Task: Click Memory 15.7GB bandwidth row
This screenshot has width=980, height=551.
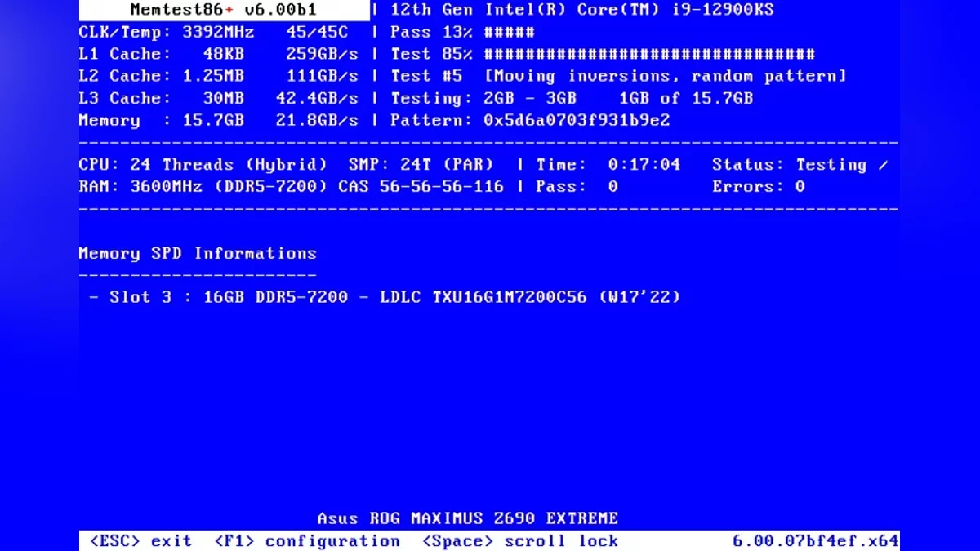Action: coord(218,120)
